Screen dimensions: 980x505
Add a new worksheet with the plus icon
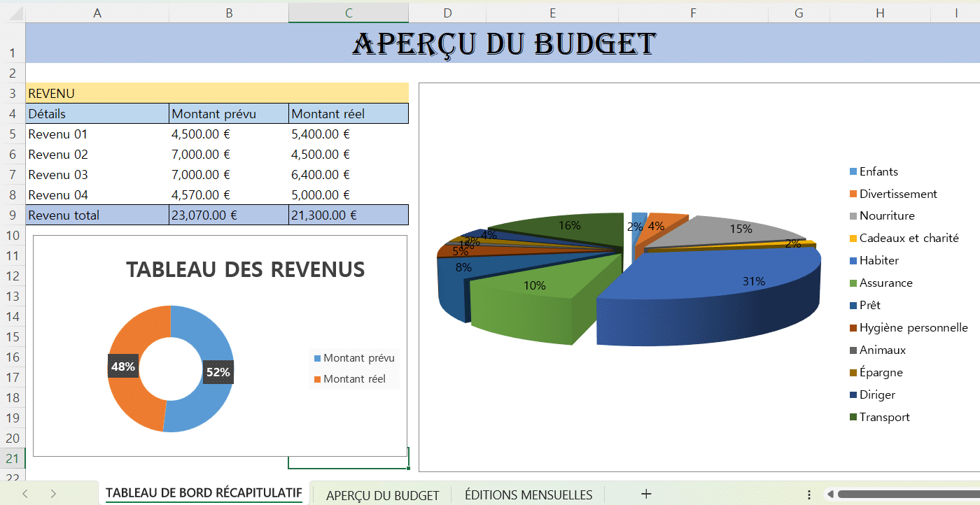point(646,493)
